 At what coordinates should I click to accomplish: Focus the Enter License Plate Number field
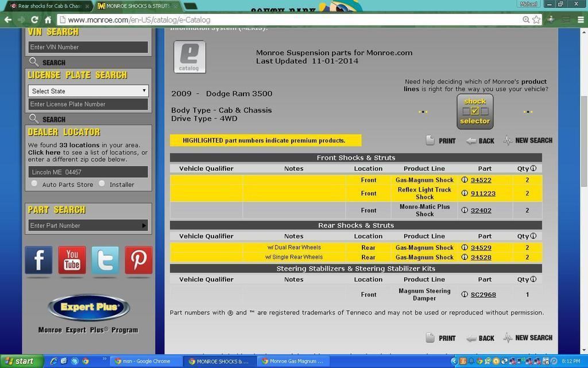coord(88,104)
